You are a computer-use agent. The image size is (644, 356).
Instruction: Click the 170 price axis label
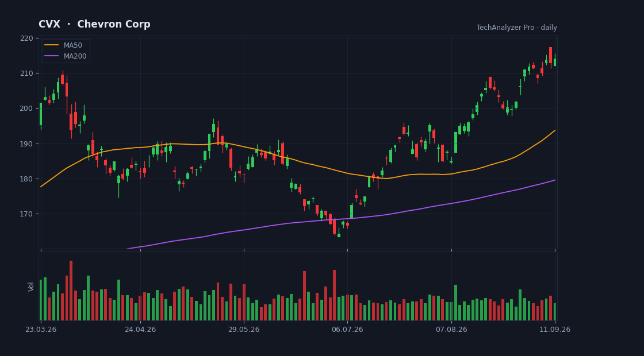click(x=26, y=214)
